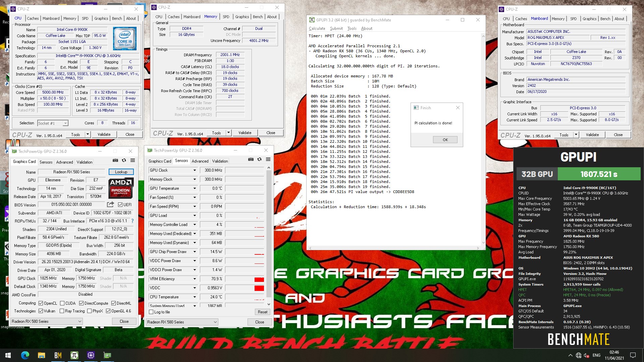The image size is (644, 362).
Task: Click the Intel Core i9 logo in CPU-Z
Action: coord(124,39)
